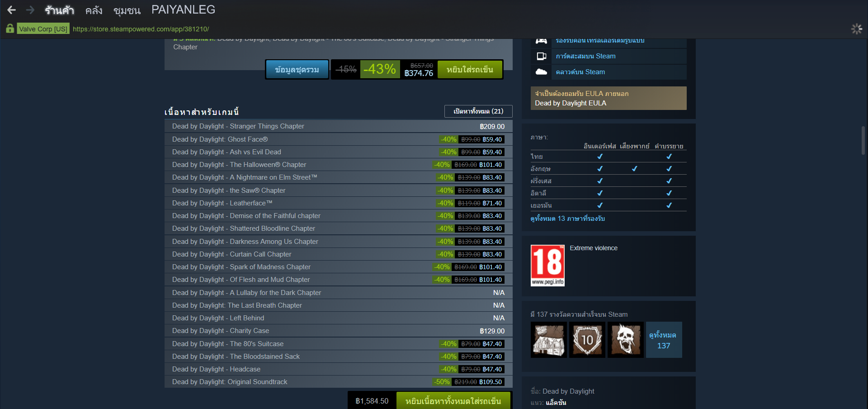Open the ร้านค้า store tab
868x409 pixels.
pyautogui.click(x=59, y=10)
